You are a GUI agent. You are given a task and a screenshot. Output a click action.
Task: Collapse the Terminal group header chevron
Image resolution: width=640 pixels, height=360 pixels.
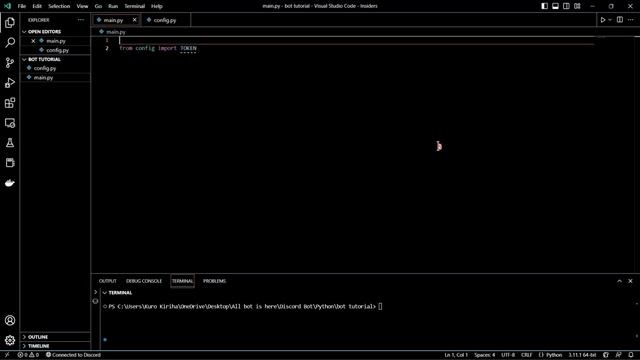coord(105,293)
